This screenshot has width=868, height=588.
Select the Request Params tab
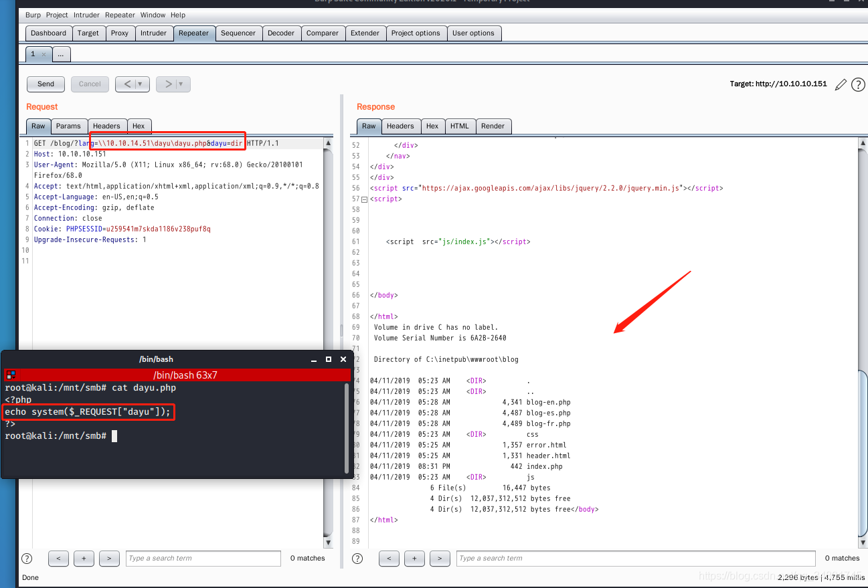68,126
